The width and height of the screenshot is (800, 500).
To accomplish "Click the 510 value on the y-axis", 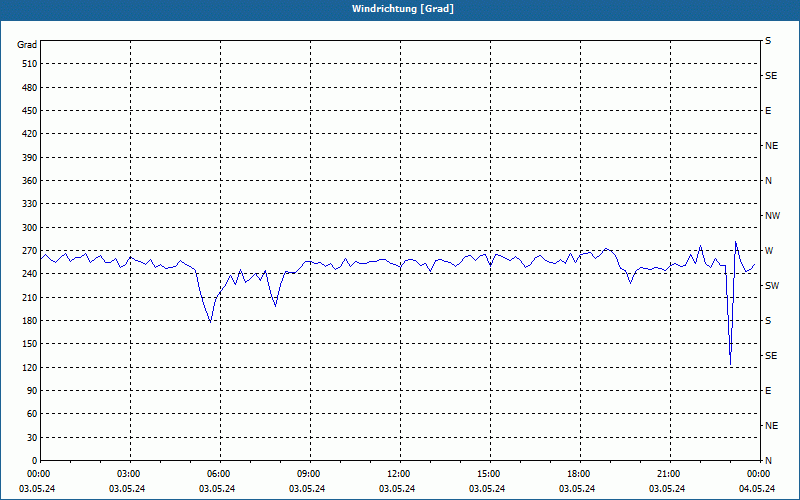I will tap(30, 64).
